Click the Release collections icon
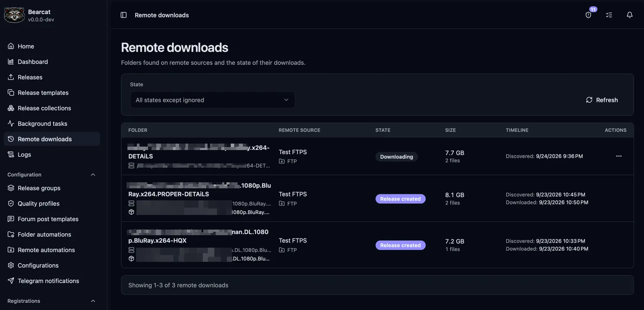644x310 pixels. point(11,108)
